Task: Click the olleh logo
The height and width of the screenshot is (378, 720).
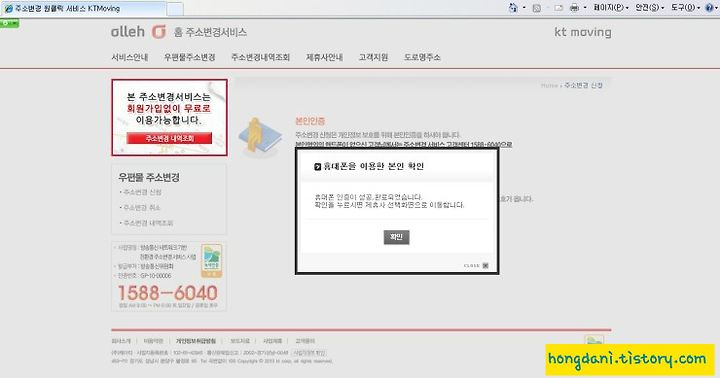Action: (x=138, y=32)
